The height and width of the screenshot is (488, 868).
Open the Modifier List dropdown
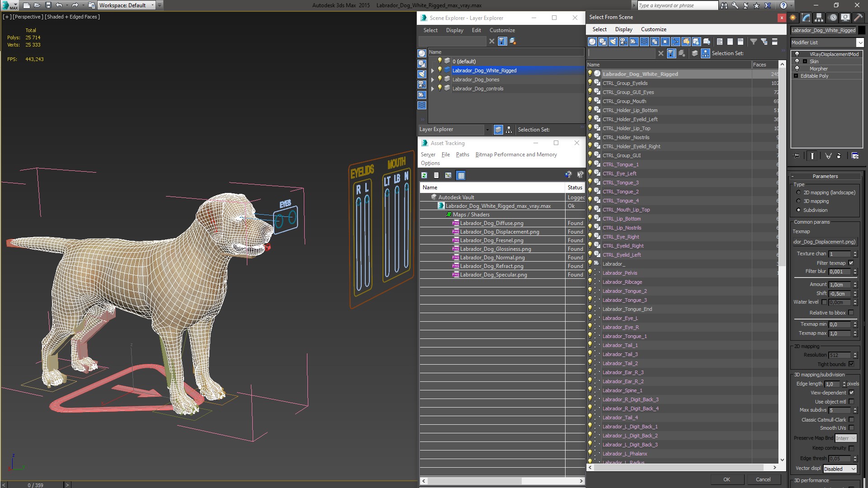click(860, 42)
